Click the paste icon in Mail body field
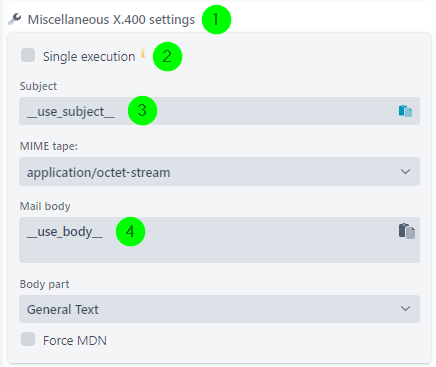Screen dimensions: 436x367 407,231
